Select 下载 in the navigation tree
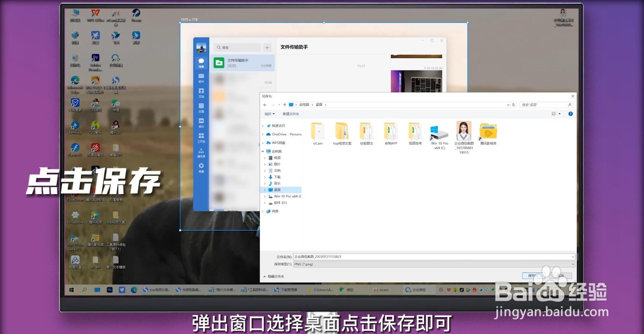 click(x=277, y=177)
